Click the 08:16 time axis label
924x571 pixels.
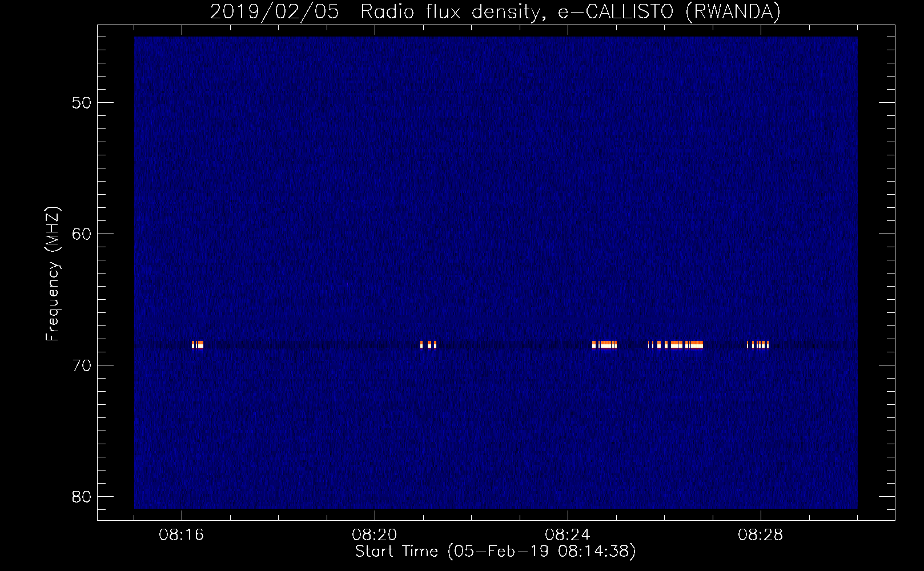pos(182,535)
